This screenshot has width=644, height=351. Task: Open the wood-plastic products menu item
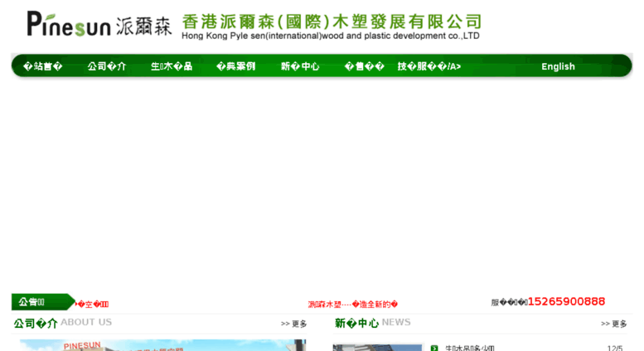172,66
